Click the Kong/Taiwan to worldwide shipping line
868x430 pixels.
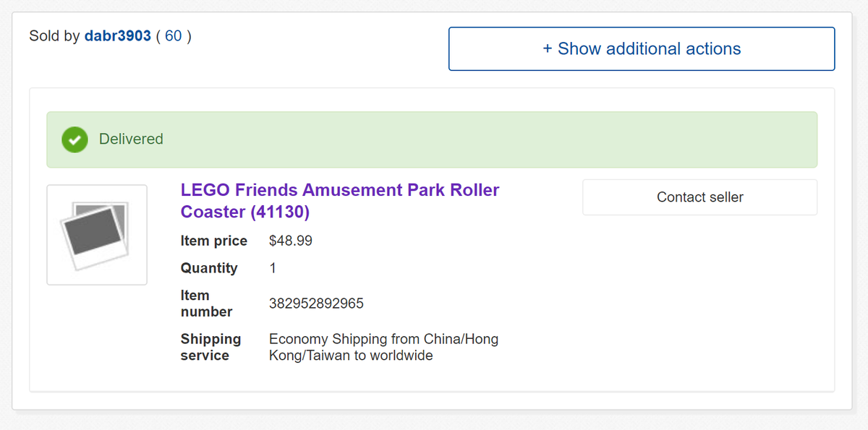tap(351, 356)
